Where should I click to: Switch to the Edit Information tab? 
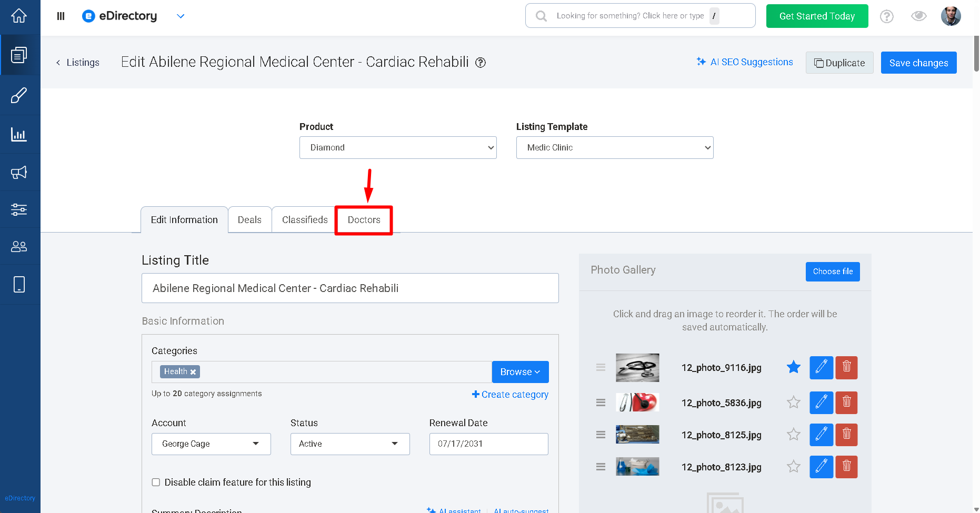coord(184,220)
